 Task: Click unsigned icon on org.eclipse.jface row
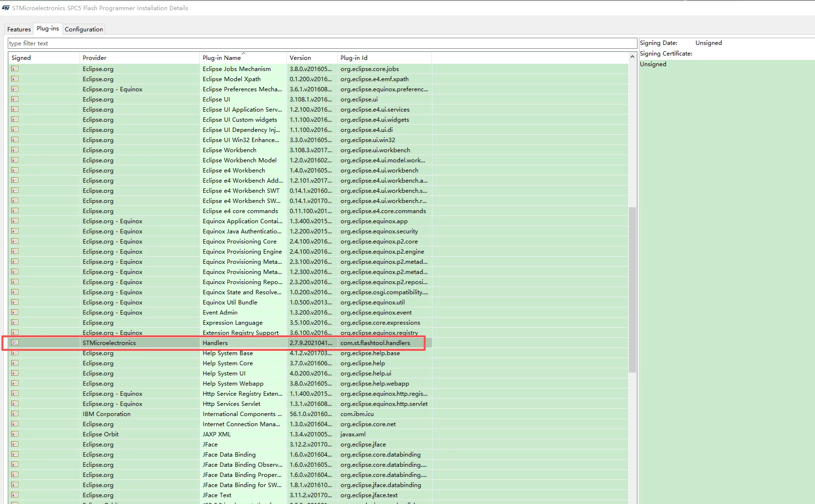coord(15,444)
